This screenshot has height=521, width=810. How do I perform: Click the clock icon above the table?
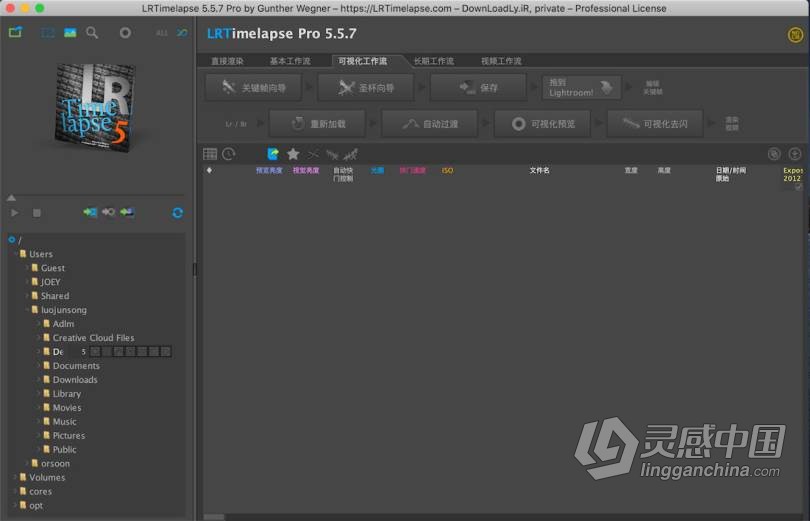click(x=228, y=154)
